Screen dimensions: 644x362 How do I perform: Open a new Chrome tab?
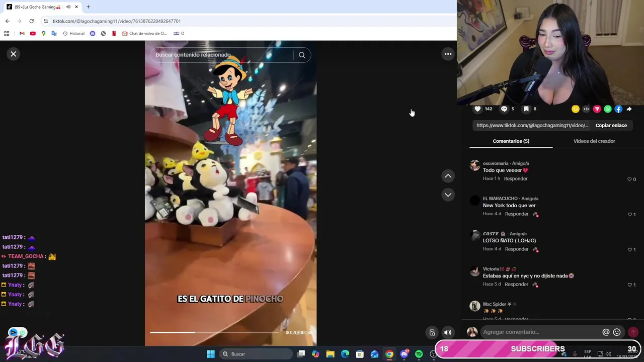click(89, 7)
